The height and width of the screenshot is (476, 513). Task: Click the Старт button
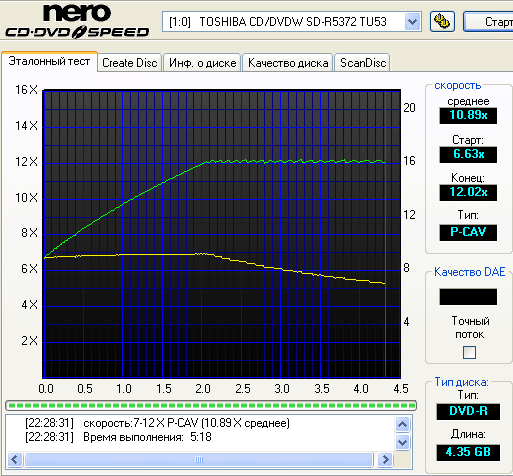(489, 22)
